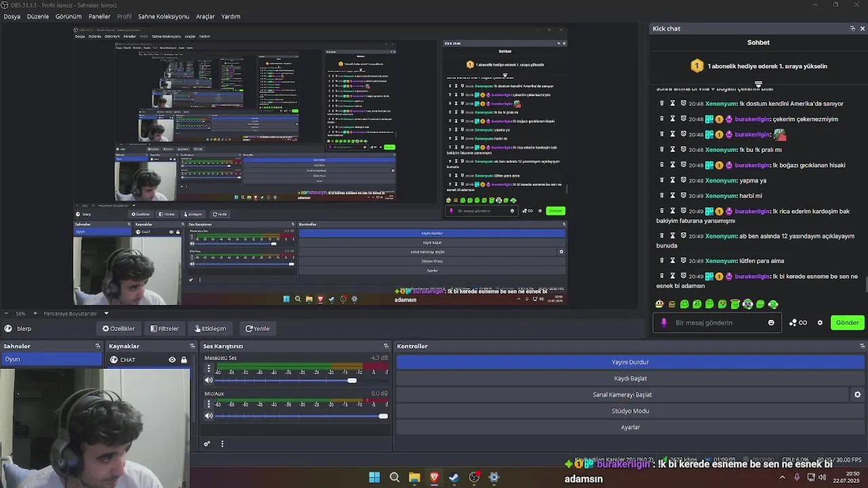
Task: Open the Paneller menu
Action: tap(99, 16)
